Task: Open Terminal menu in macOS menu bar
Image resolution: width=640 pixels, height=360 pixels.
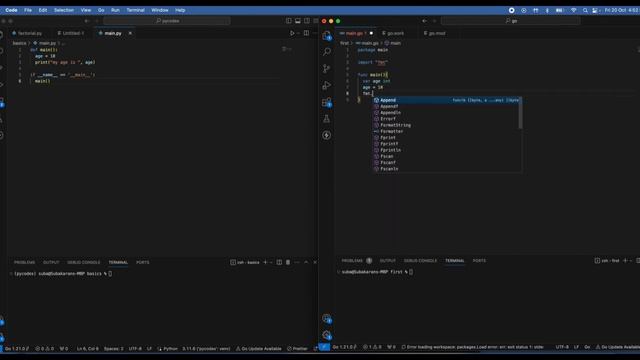Action: tap(136, 10)
